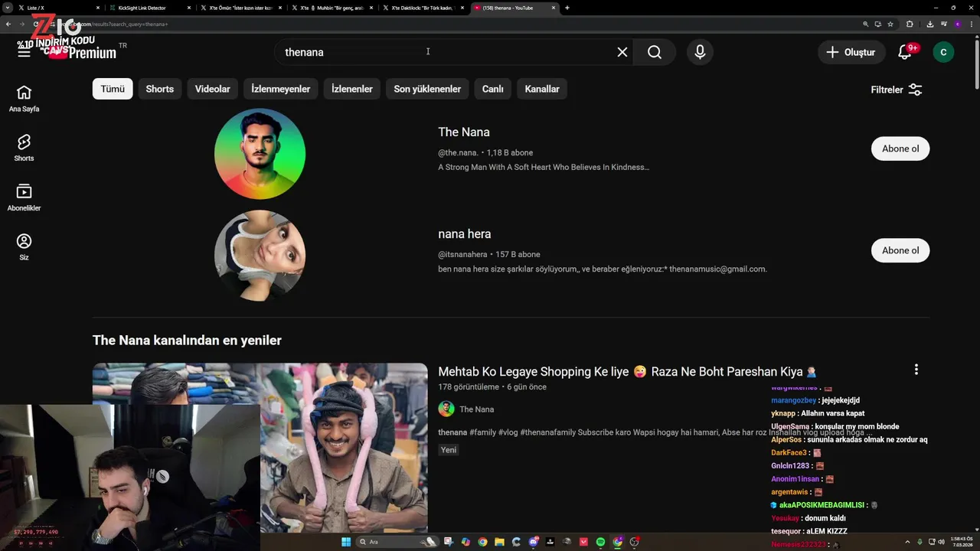Open Windows Start menu
This screenshot has height=551, width=980.
pos(346,542)
